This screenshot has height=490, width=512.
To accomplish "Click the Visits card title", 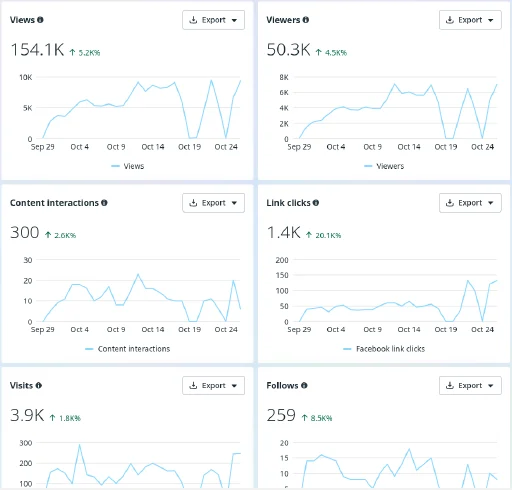I will [21, 385].
